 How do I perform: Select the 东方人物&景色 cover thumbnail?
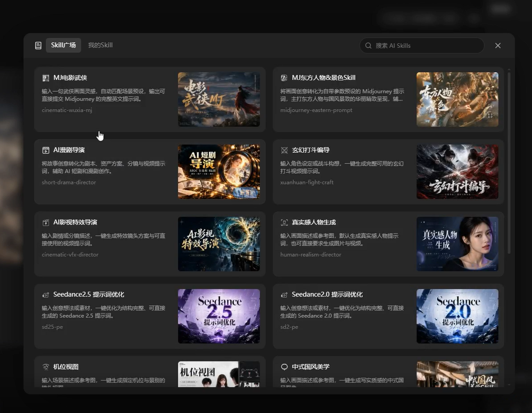457,99
